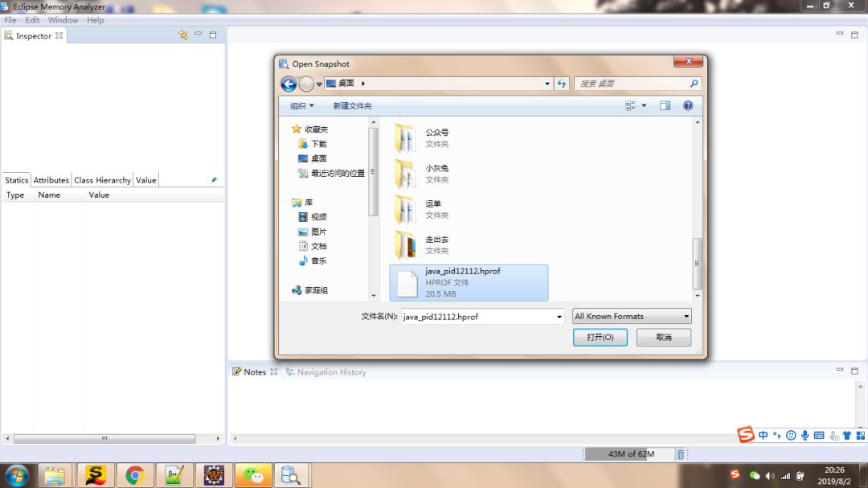868x488 pixels.
Task: Open Windows Explorer from taskbar
Action: click(55, 475)
